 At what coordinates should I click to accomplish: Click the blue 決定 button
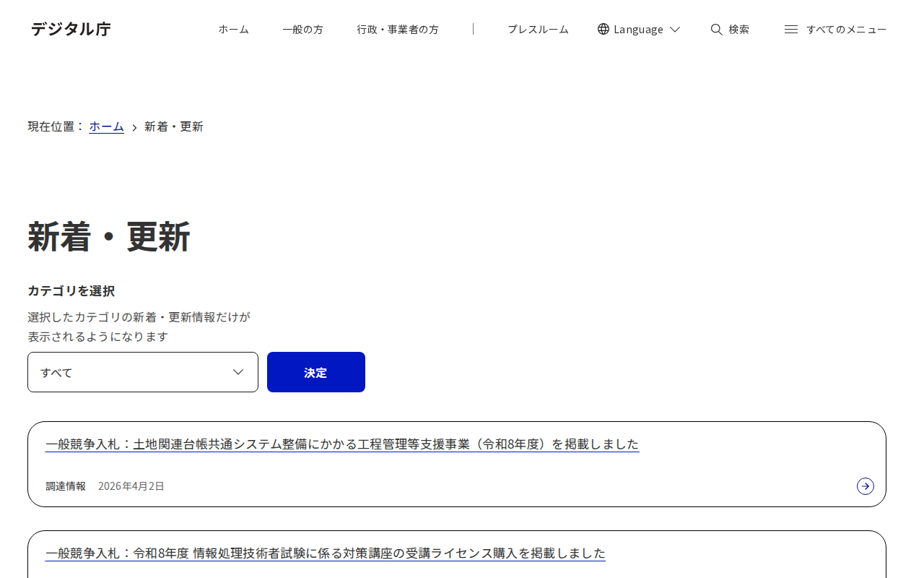(316, 372)
